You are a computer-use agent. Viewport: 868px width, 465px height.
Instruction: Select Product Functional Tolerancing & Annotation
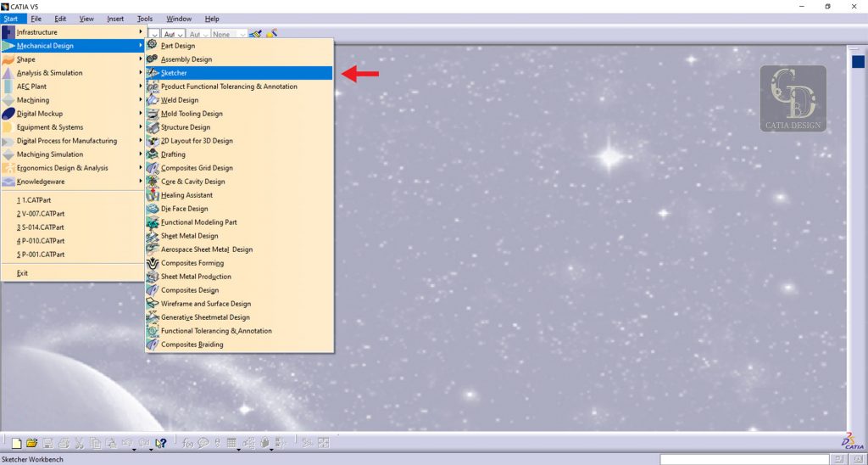point(239,87)
